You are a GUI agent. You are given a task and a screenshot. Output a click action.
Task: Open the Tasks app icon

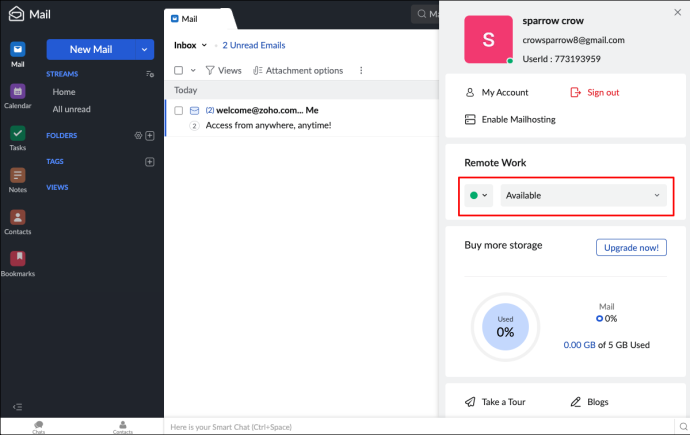(18, 133)
